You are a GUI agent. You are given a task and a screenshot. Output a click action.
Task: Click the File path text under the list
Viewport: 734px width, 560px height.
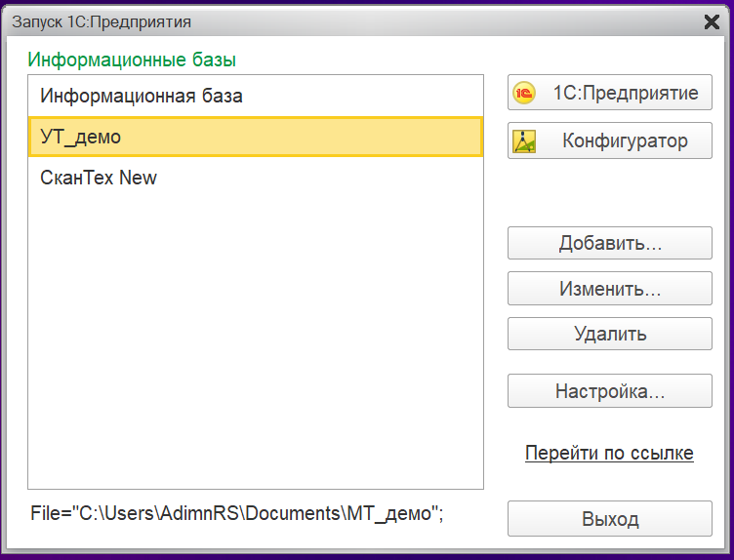tap(236, 512)
